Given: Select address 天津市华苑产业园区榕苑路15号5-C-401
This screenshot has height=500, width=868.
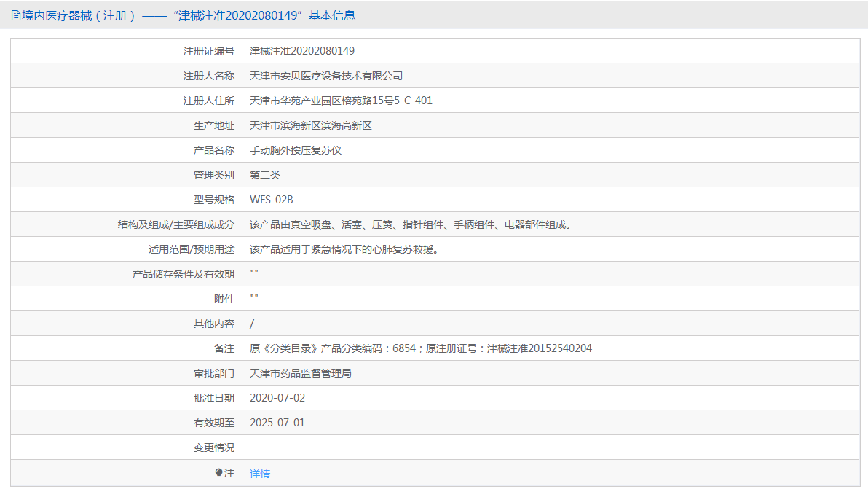Looking at the screenshot, I should pos(341,101).
